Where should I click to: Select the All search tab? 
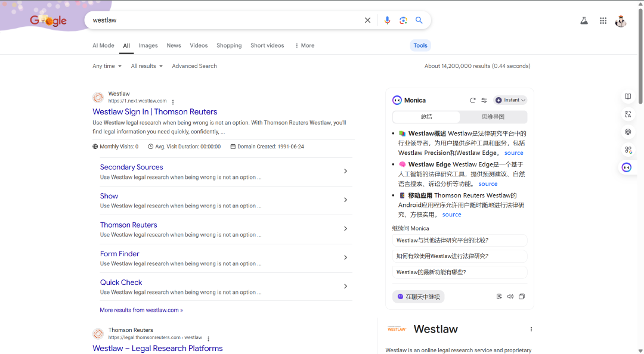tap(126, 45)
